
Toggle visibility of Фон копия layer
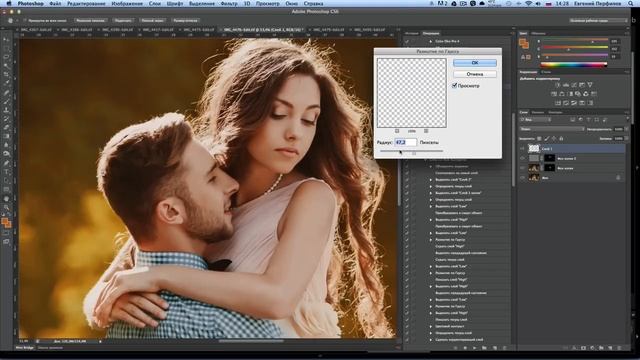[522, 168]
